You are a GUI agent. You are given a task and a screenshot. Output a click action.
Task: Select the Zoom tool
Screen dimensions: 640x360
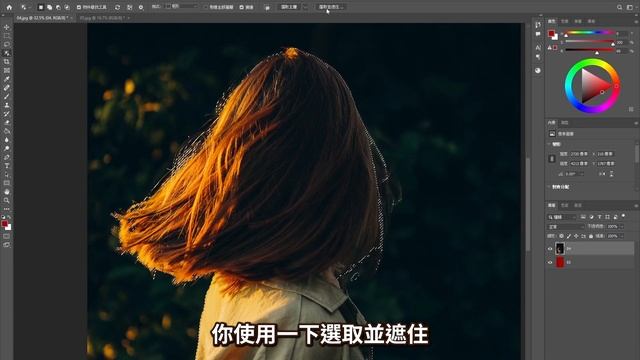tap(7, 200)
